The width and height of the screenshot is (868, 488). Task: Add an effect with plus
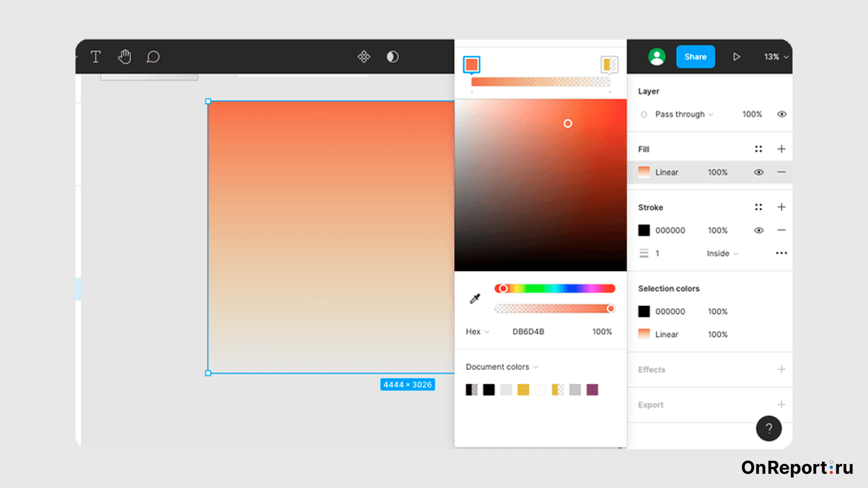(781, 370)
